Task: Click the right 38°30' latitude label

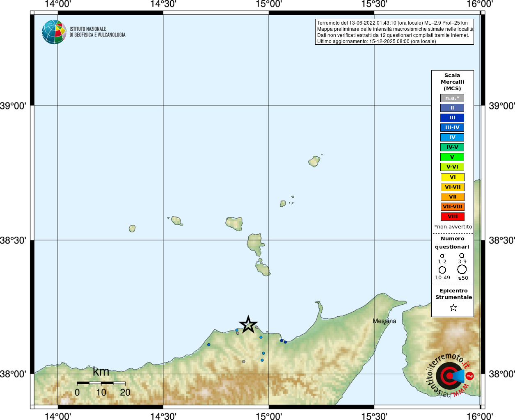Action: (501, 240)
